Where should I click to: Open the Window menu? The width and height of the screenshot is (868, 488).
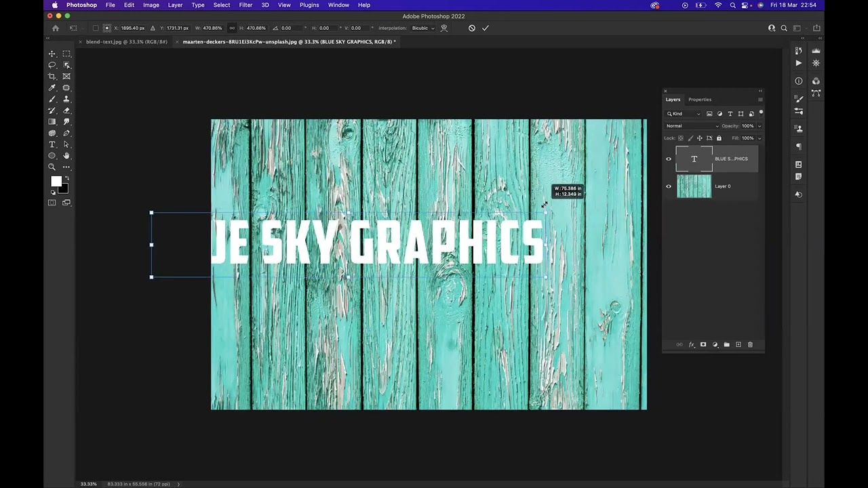[338, 5]
